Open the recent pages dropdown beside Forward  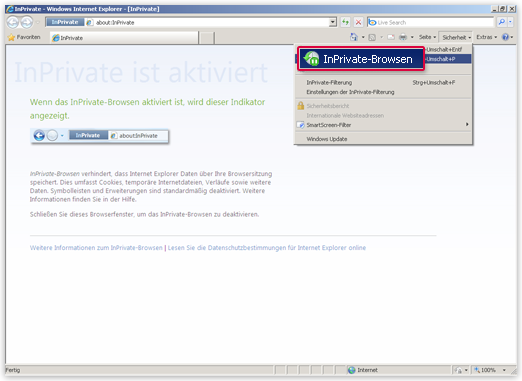pos(38,23)
